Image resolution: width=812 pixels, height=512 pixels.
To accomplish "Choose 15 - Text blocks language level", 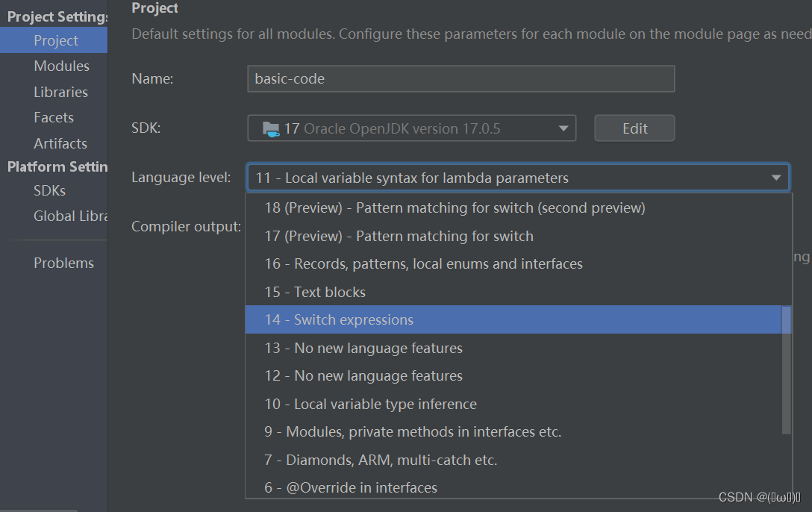I will pyautogui.click(x=513, y=292).
